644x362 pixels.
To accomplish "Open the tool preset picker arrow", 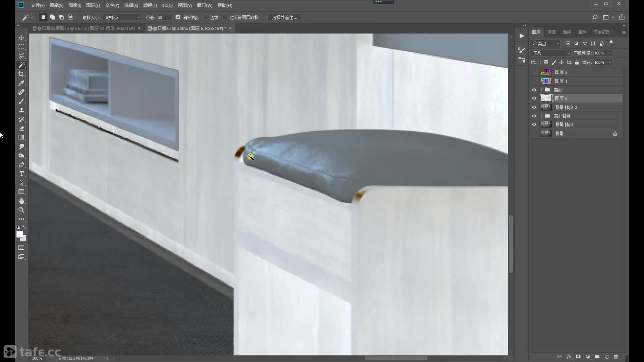I will coord(32,17).
